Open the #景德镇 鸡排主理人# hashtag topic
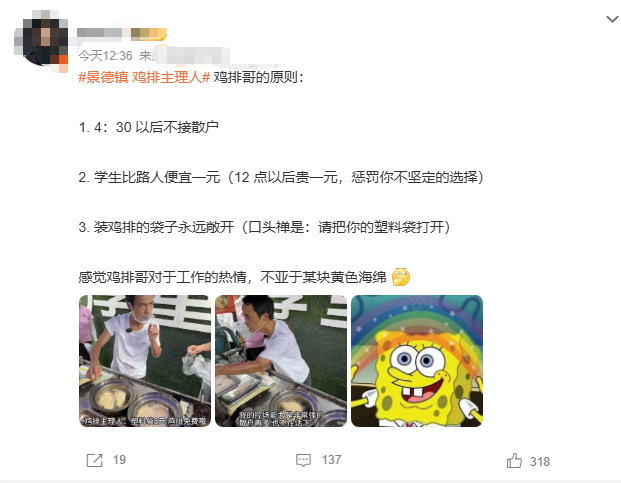The image size is (621, 483). pos(144,77)
